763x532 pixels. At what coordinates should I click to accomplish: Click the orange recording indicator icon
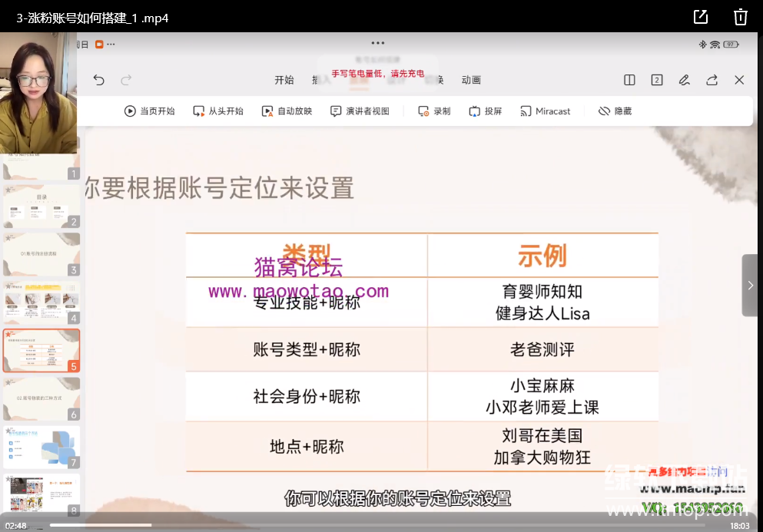pos(99,45)
